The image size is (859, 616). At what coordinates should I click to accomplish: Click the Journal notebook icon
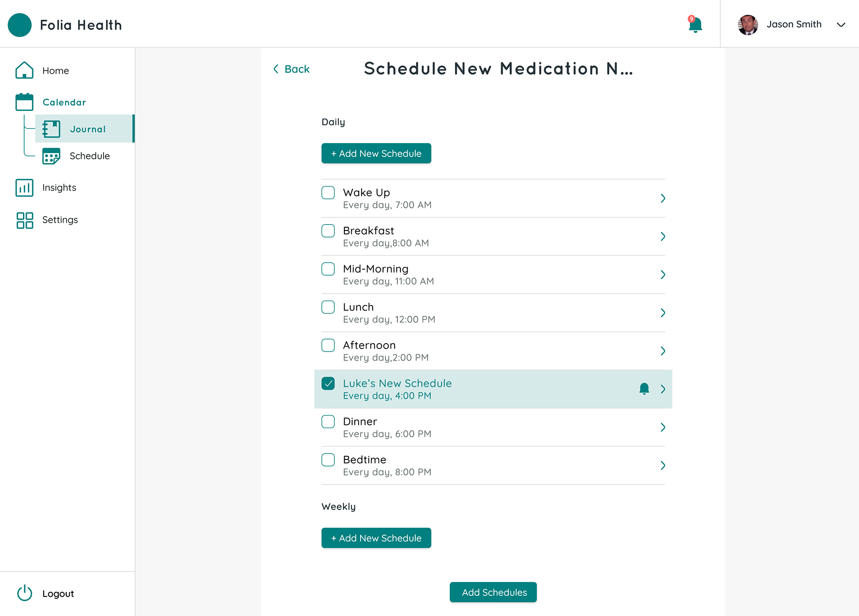51,129
